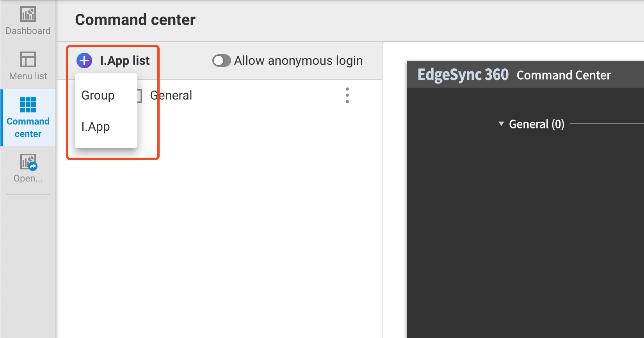Click the "Menu list" sidebar label
This screenshot has width=644, height=338.
tap(28, 76)
